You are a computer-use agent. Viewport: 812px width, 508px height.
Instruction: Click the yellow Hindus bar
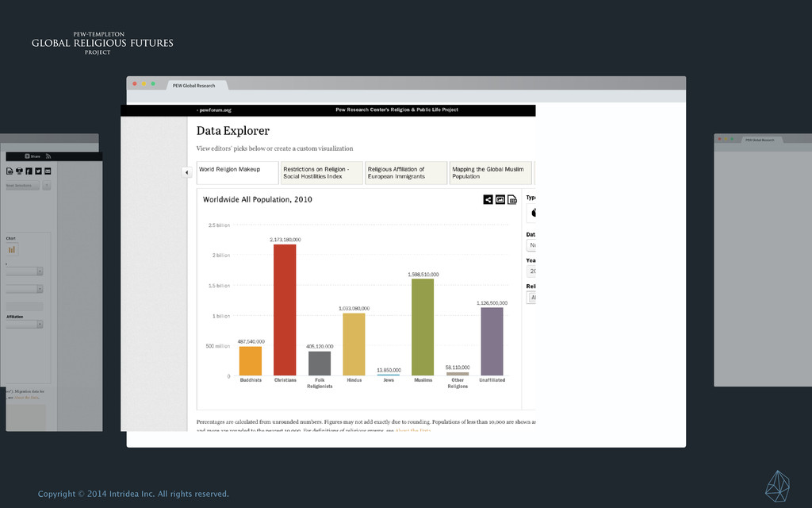(354, 344)
